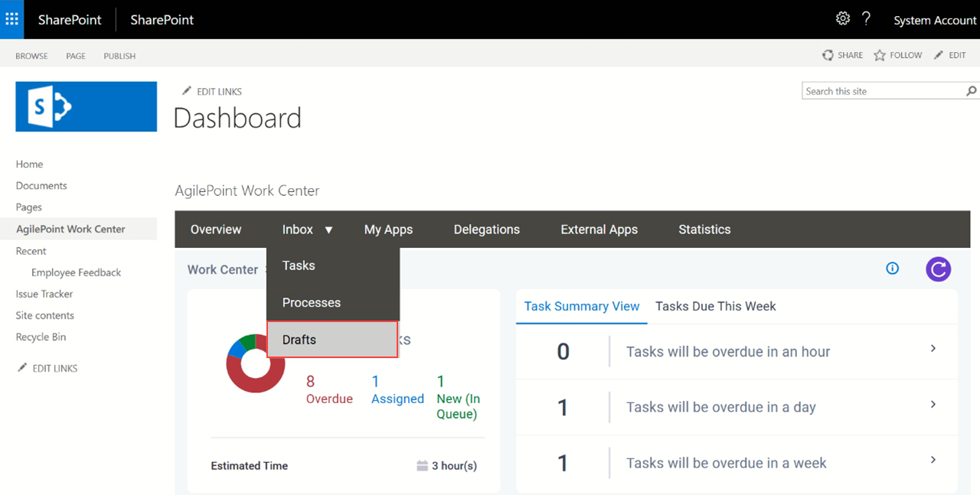
Task: Open the settings gear icon
Action: [x=843, y=18]
